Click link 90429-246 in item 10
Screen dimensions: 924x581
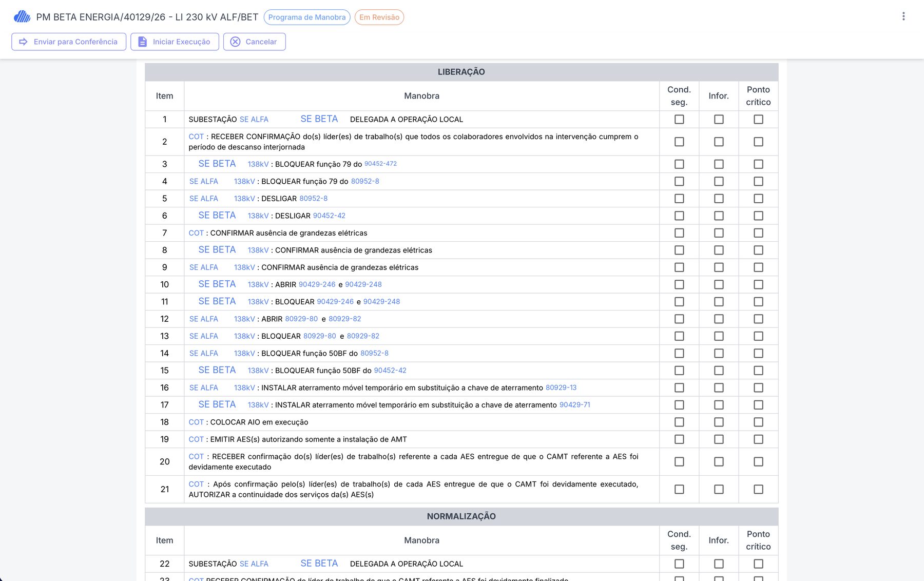tap(317, 284)
